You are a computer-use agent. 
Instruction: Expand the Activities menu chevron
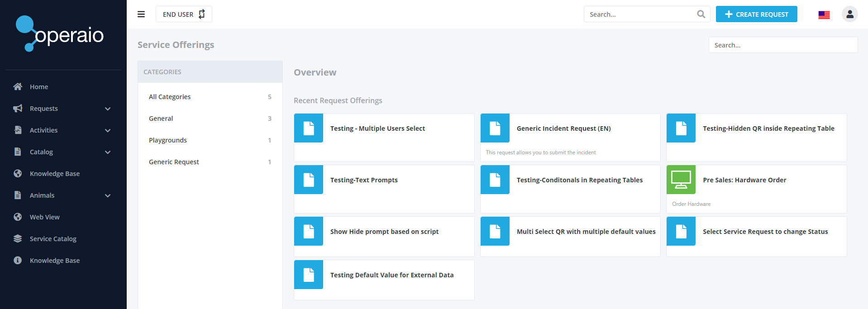(108, 130)
